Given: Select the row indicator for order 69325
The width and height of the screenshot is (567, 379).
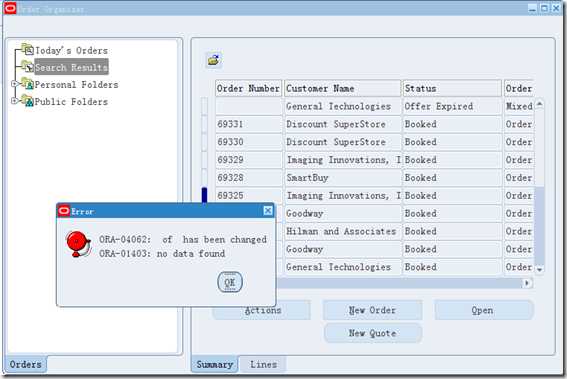Looking at the screenshot, I should pyautogui.click(x=204, y=196).
